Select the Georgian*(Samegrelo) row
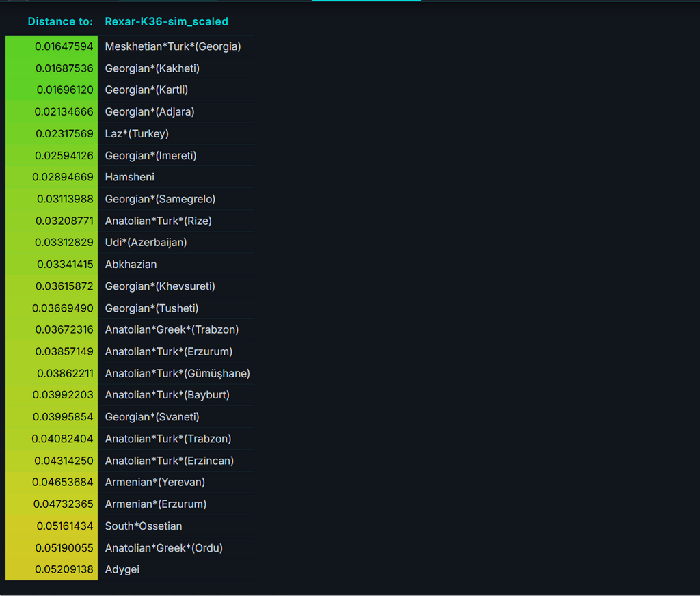700x596 pixels. (x=130, y=199)
